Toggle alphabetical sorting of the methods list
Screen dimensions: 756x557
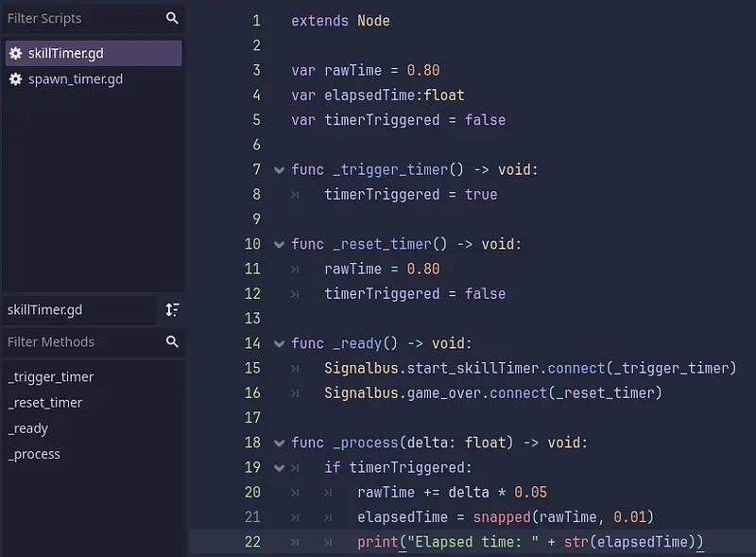[172, 310]
